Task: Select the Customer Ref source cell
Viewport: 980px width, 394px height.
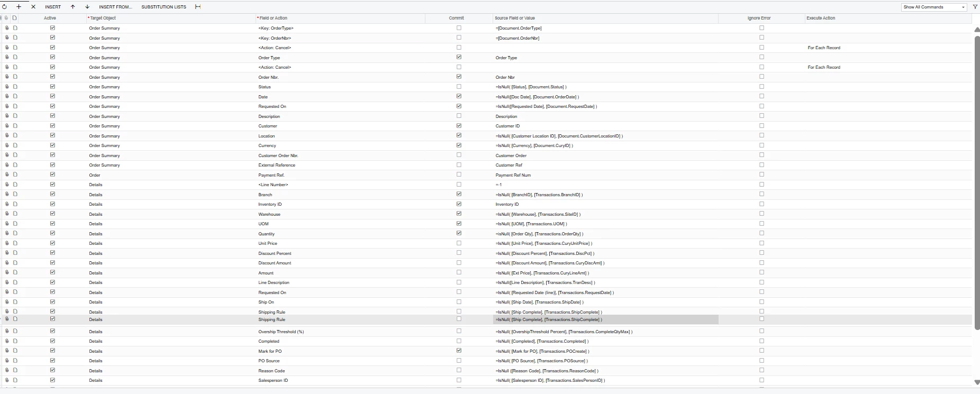Action: pos(605,165)
